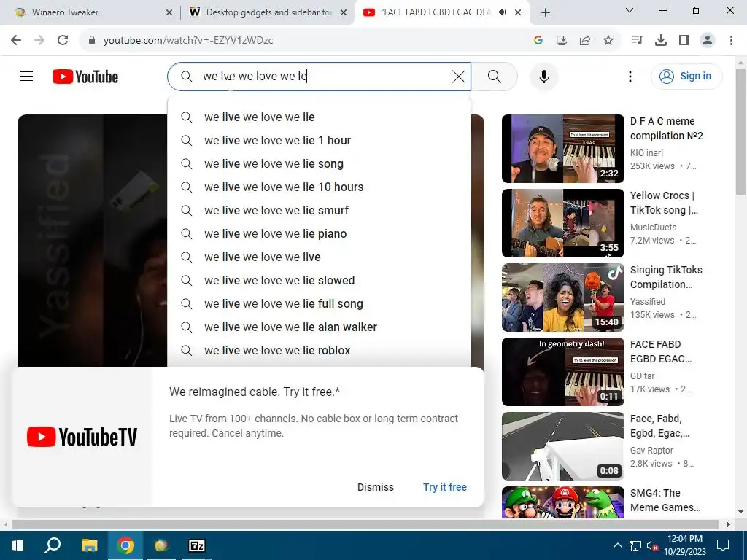The height and width of the screenshot is (560, 747).
Task: Click the Sign in button
Action: click(686, 76)
